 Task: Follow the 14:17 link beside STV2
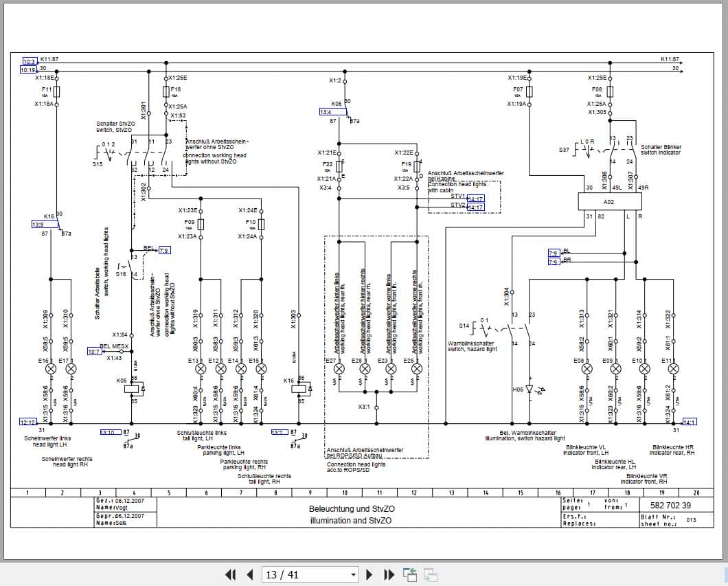click(475, 207)
